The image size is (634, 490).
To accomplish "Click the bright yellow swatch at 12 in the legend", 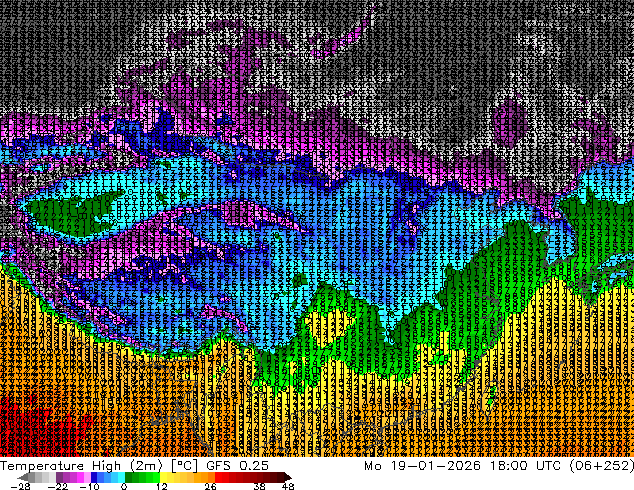I will coord(163,477).
